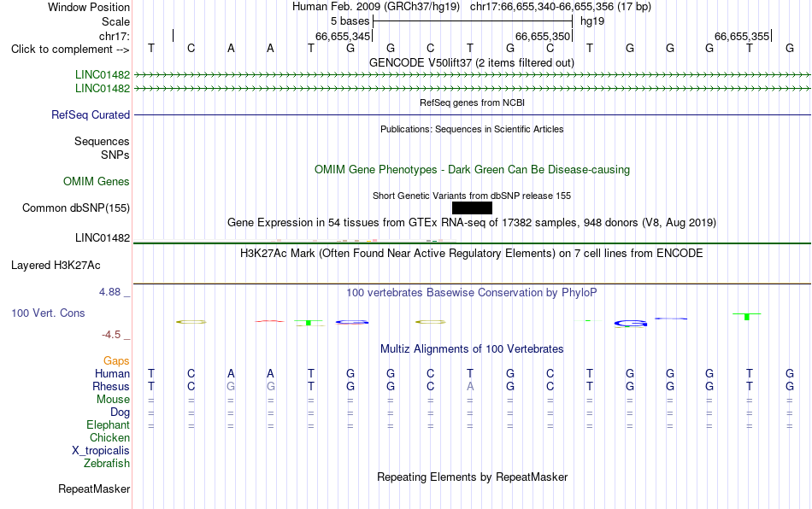Select the Human alignment row label
Screen dimensions: 812x509
pos(112,373)
